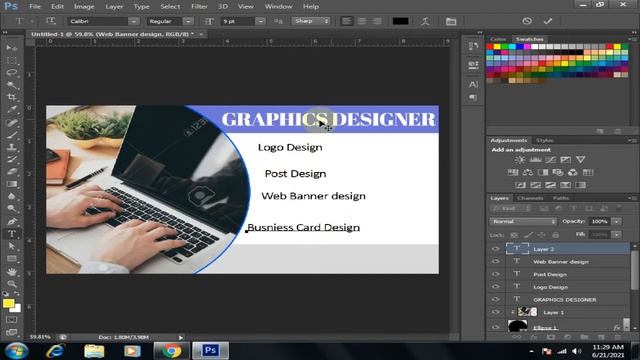
Task: Open the Normal blend mode dropdown
Action: [x=523, y=221]
